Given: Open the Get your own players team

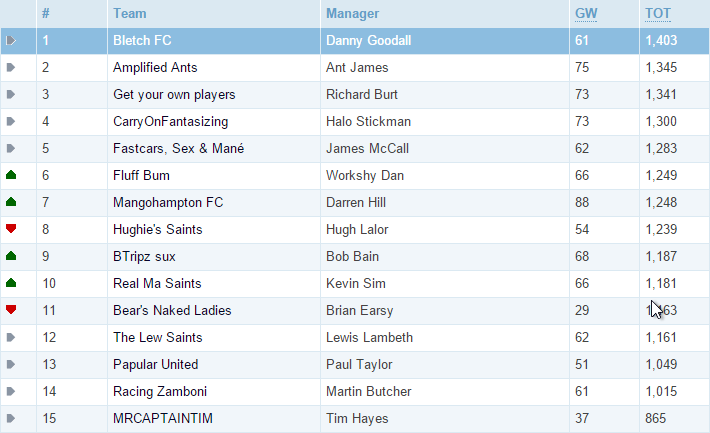Looking at the screenshot, I should tap(174, 94).
